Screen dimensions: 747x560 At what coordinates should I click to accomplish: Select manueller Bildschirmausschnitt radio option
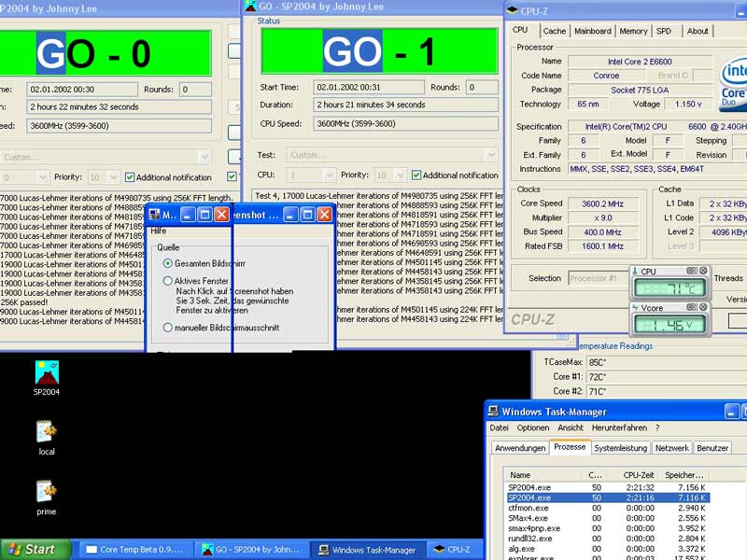(x=168, y=328)
